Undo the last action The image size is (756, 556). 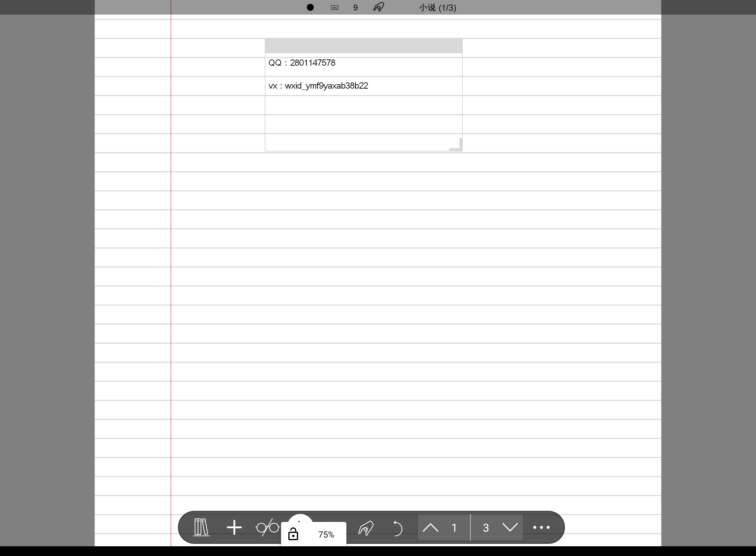coord(397,528)
